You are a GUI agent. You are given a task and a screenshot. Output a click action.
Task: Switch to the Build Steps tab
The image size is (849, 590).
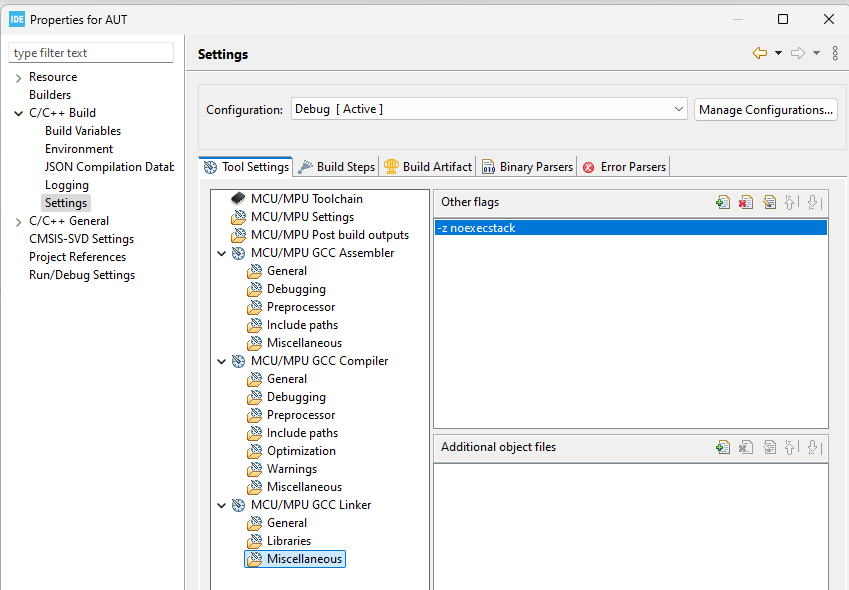337,167
